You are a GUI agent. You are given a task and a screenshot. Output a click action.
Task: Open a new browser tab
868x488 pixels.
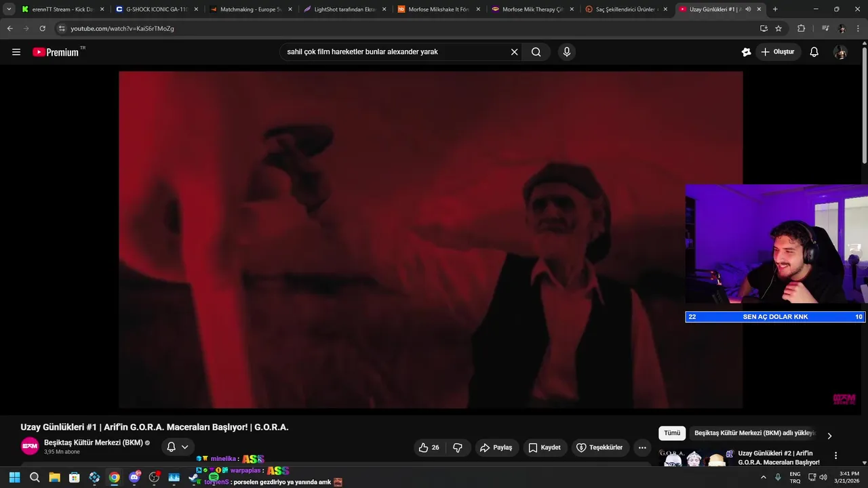click(775, 9)
